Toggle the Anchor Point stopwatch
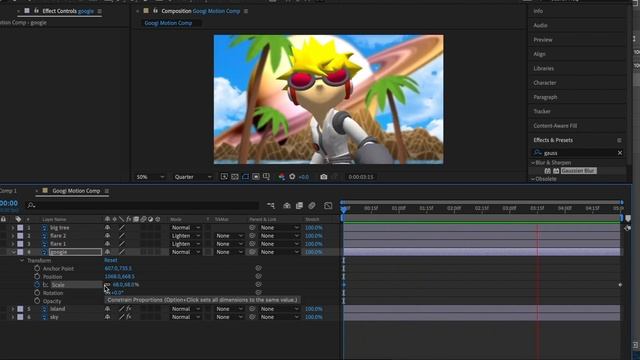Image resolution: width=640 pixels, height=360 pixels. click(37, 268)
